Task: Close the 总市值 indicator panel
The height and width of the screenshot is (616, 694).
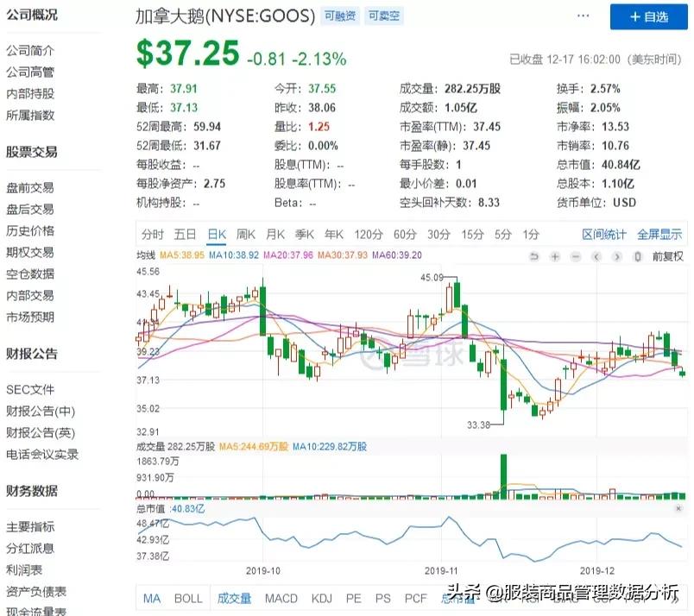Action: click(x=678, y=508)
